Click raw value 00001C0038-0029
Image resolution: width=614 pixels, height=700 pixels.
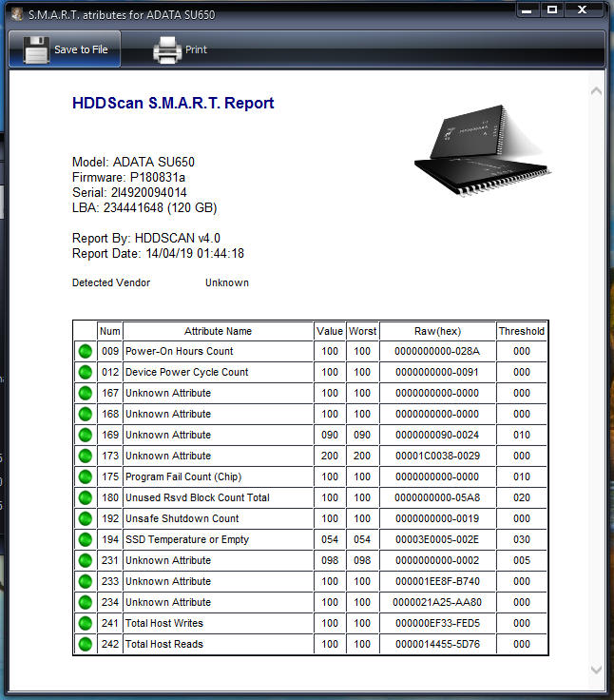[437, 457]
